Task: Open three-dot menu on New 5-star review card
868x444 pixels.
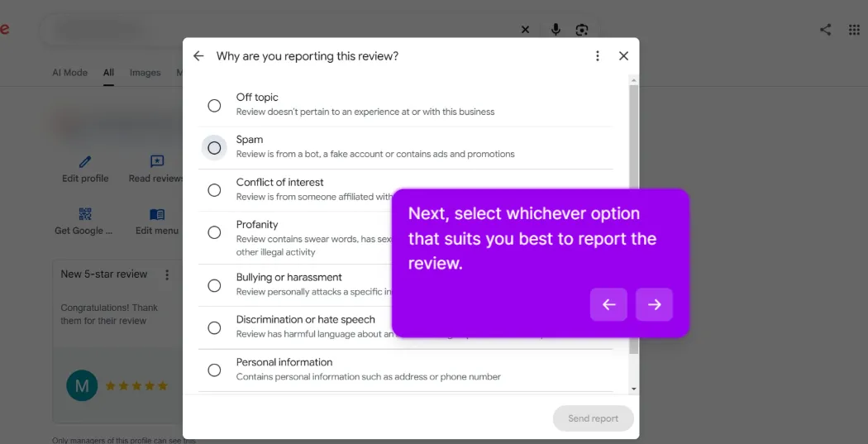Action: tap(167, 275)
